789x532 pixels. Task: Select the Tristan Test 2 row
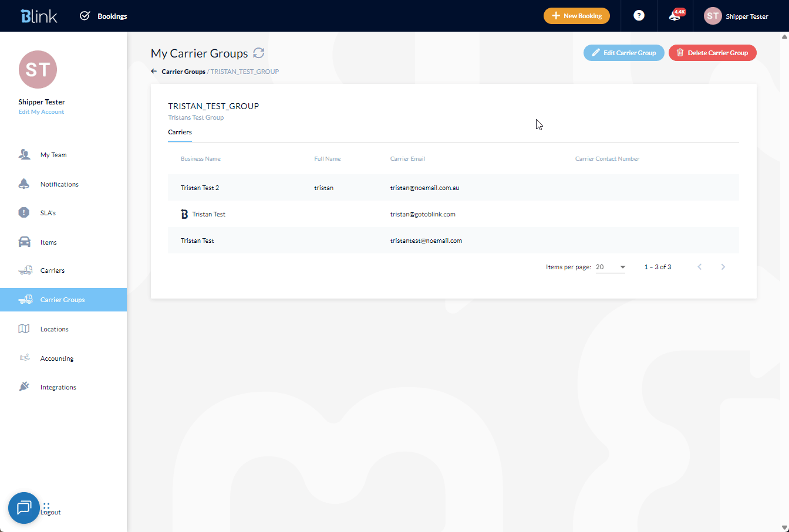[453, 188]
